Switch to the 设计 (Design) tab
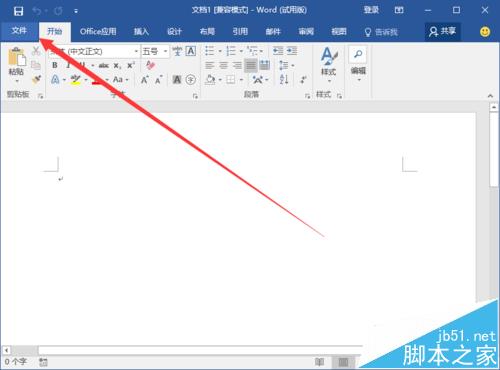Image resolution: width=500 pixels, height=370 pixels. pos(174,32)
